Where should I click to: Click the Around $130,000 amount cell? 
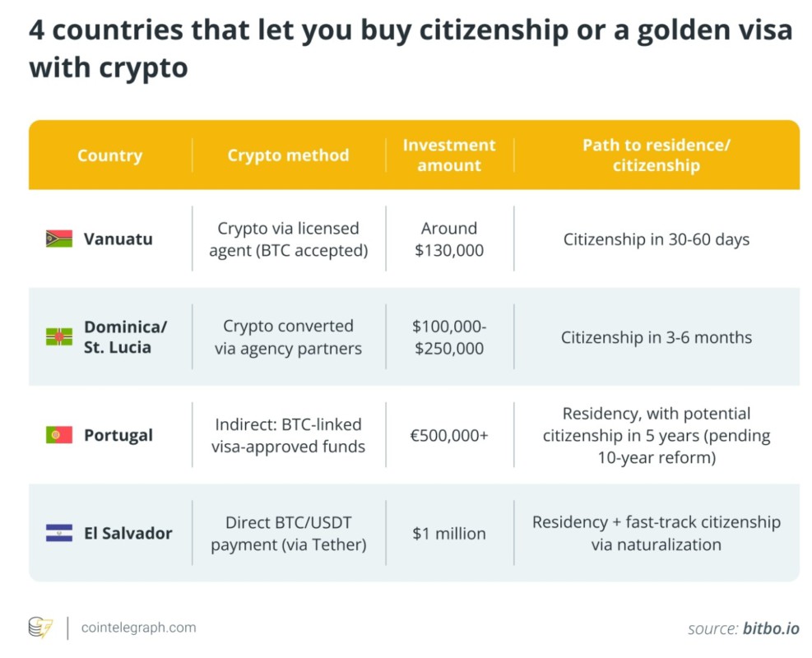click(449, 239)
